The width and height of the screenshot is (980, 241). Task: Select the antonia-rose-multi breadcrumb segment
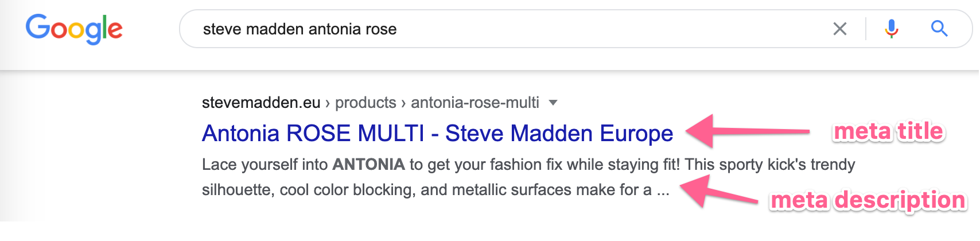[x=475, y=103]
